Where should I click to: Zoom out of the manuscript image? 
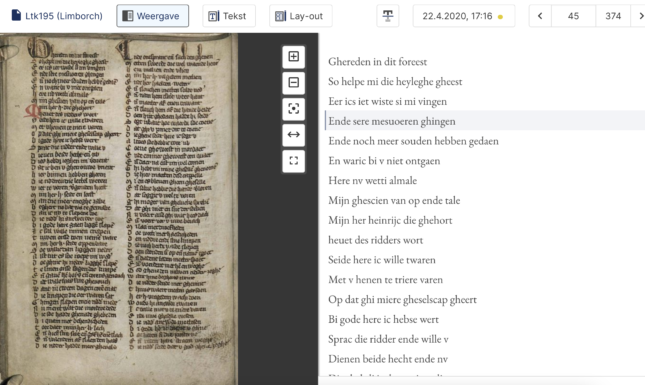(294, 83)
